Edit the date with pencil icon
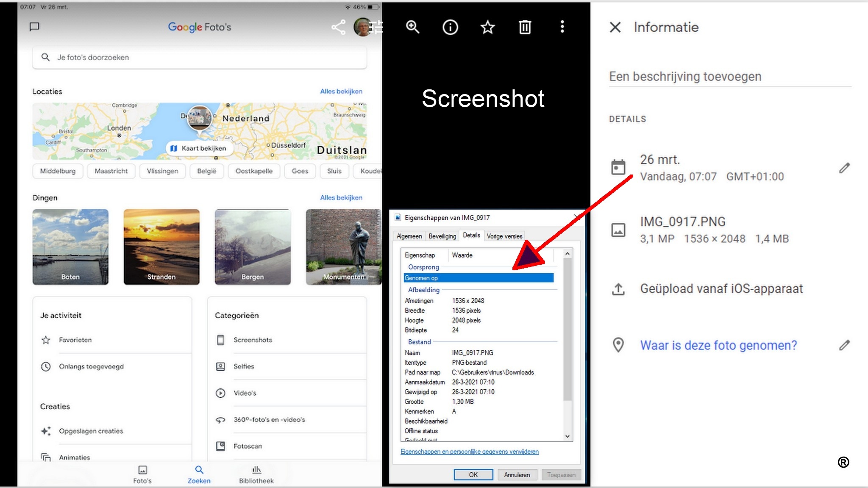The width and height of the screenshot is (868, 488). point(844,168)
